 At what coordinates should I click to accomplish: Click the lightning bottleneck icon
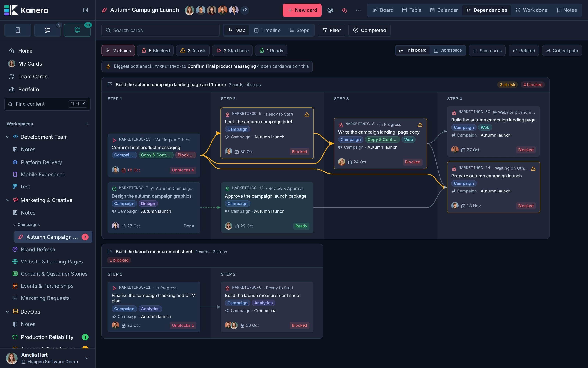(108, 66)
